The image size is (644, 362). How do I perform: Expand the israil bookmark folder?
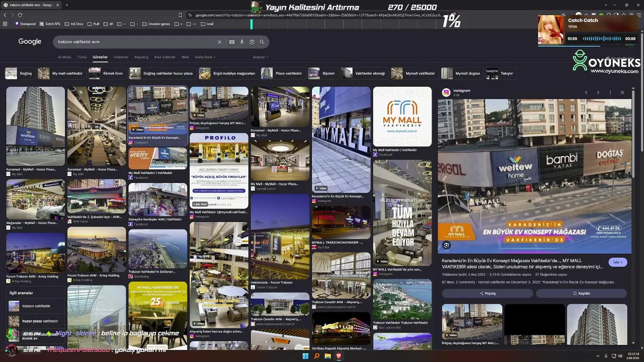[x=207, y=24]
